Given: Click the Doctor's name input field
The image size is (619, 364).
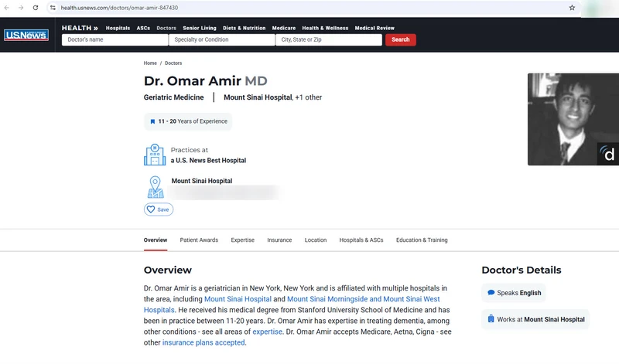Looking at the screenshot, I should tap(115, 39).
